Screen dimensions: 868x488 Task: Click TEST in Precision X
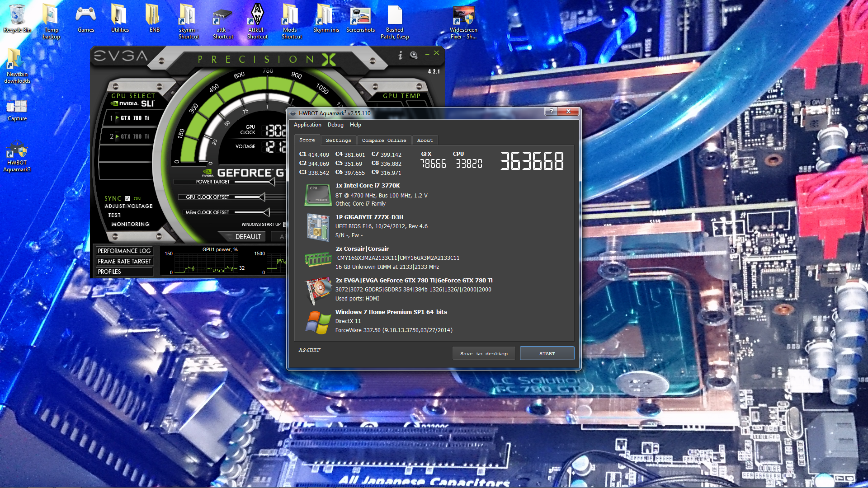click(114, 215)
